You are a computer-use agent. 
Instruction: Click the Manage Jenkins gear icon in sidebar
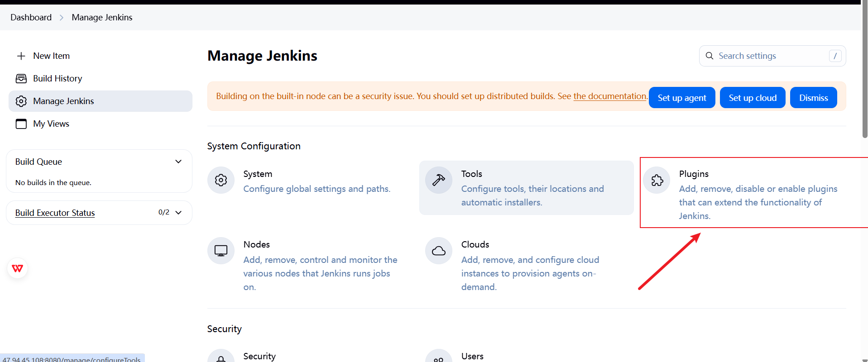(x=21, y=101)
